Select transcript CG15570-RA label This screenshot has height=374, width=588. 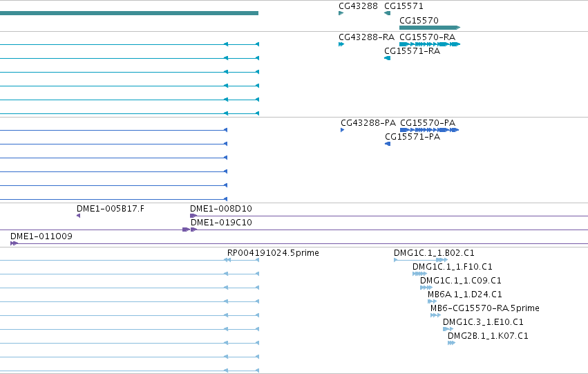coord(427,37)
